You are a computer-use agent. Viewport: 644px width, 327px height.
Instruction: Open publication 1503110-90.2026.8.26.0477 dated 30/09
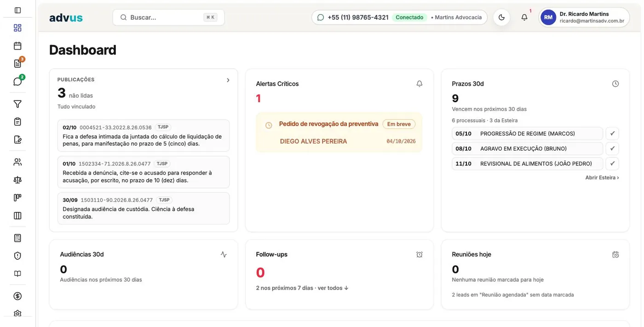point(144,208)
